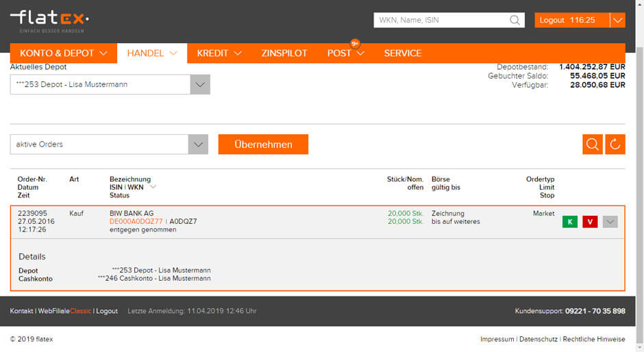Screen dimensions: 644x352
Task: Expand the order row options gray arrow
Action: tap(610, 222)
